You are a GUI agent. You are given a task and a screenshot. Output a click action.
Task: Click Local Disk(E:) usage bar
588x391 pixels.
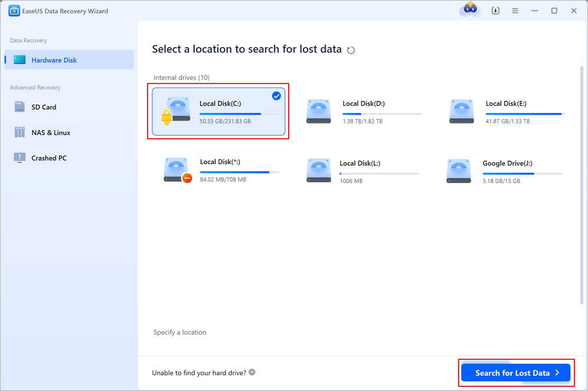tap(525, 113)
